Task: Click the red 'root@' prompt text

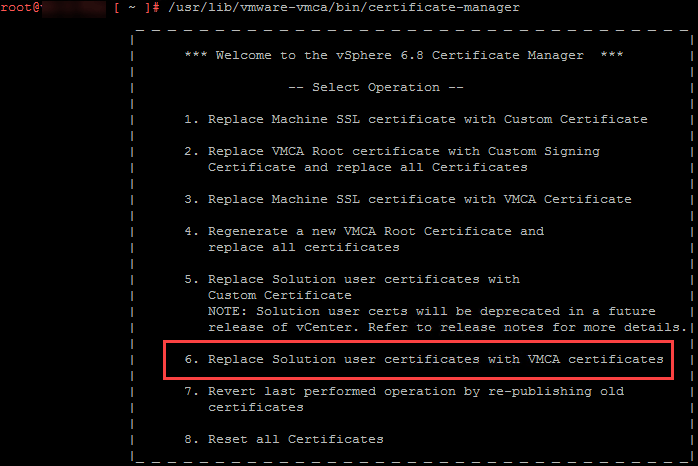Action: click(20, 8)
